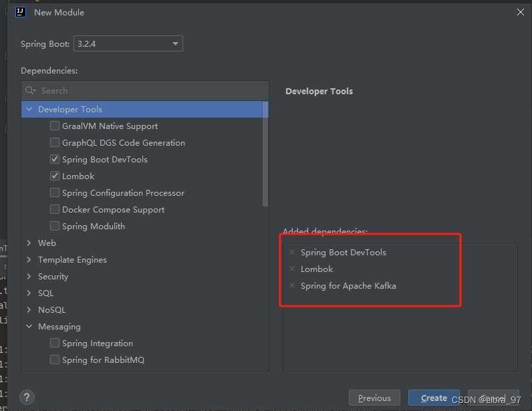The width and height of the screenshot is (532, 411).
Task: Expand the Security category
Action: tap(29, 276)
